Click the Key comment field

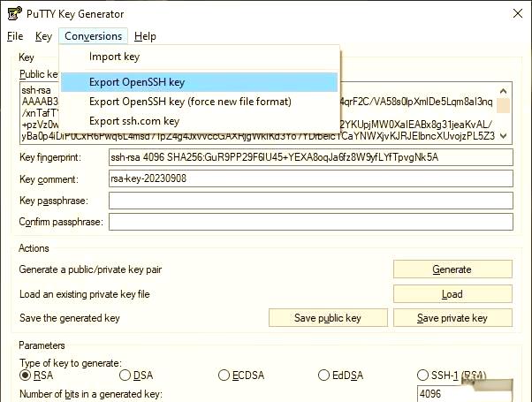[x=309, y=178]
